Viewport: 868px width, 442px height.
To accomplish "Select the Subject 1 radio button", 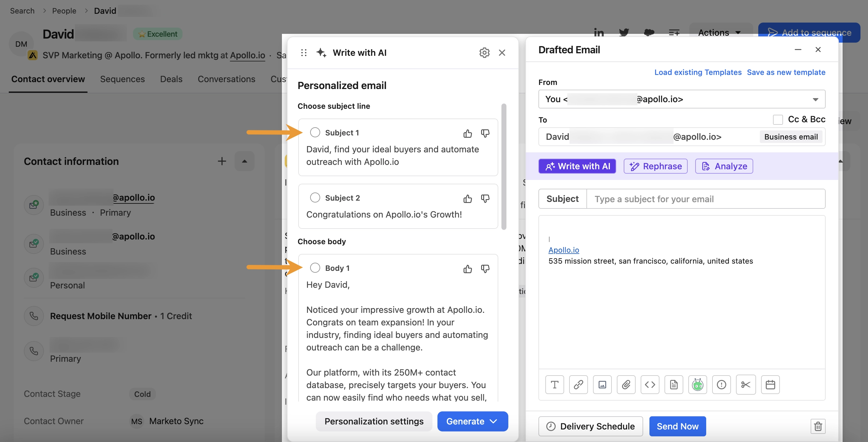I will pyautogui.click(x=315, y=132).
